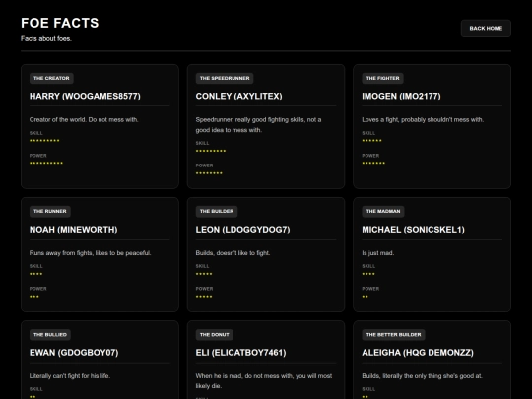Select the CONLEY (AXYLITEX) card title
Screen dimensions: 532x399
point(238,96)
